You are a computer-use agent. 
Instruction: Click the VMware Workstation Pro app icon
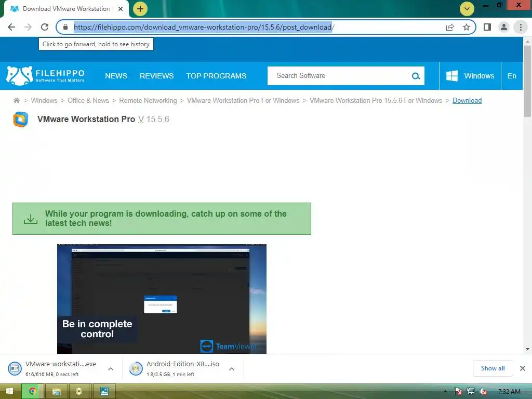[21, 119]
